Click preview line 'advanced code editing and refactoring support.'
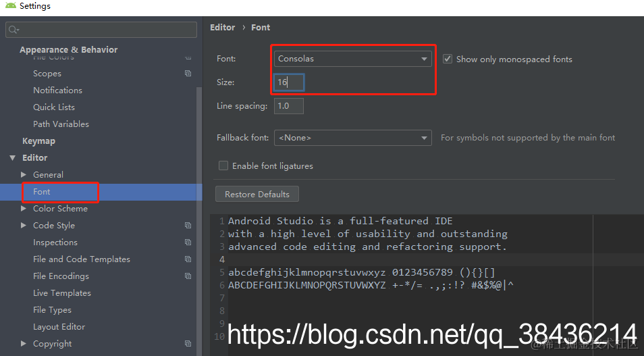 point(368,247)
